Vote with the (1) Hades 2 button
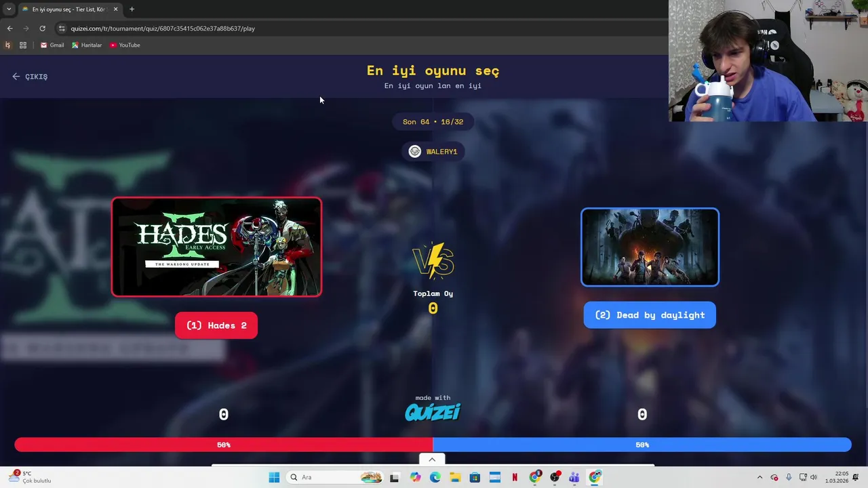 point(216,325)
